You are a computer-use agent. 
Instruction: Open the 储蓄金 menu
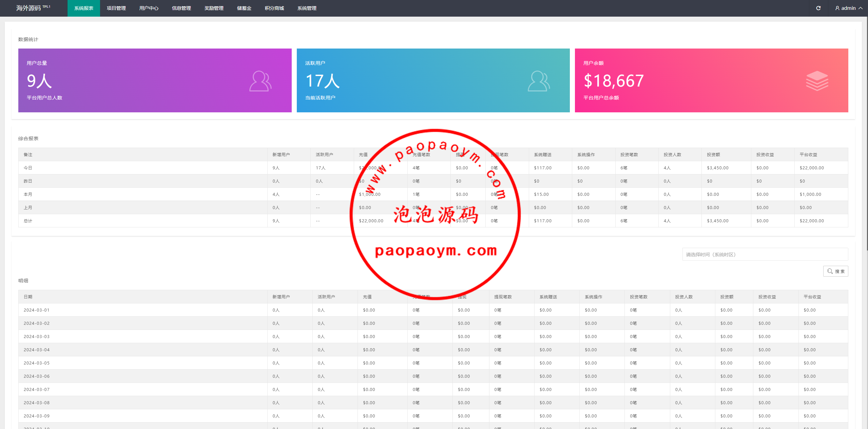click(x=244, y=8)
